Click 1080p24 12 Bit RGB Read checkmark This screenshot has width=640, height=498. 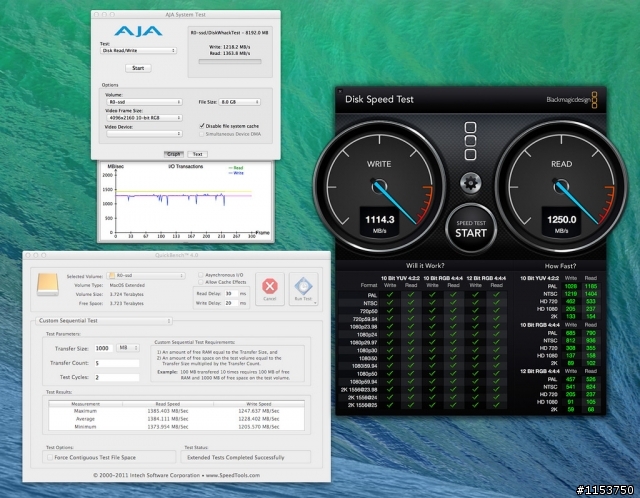pos(496,334)
